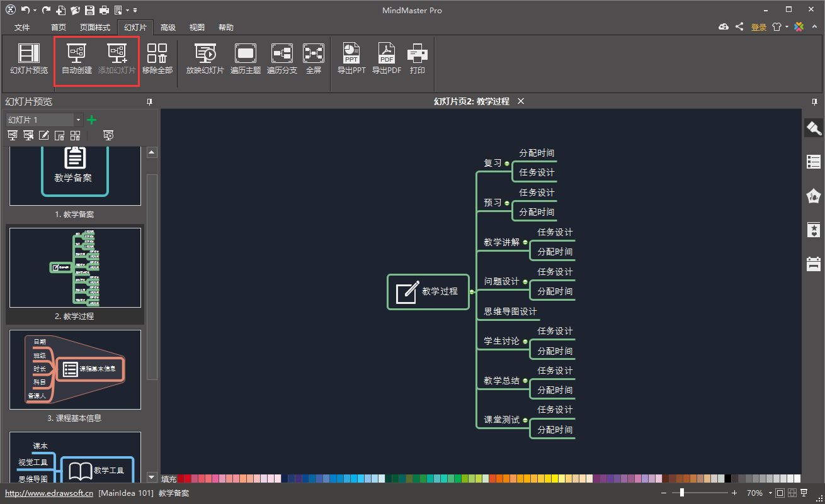
Task: Collapse the 教学过程 root node
Action: point(472,291)
